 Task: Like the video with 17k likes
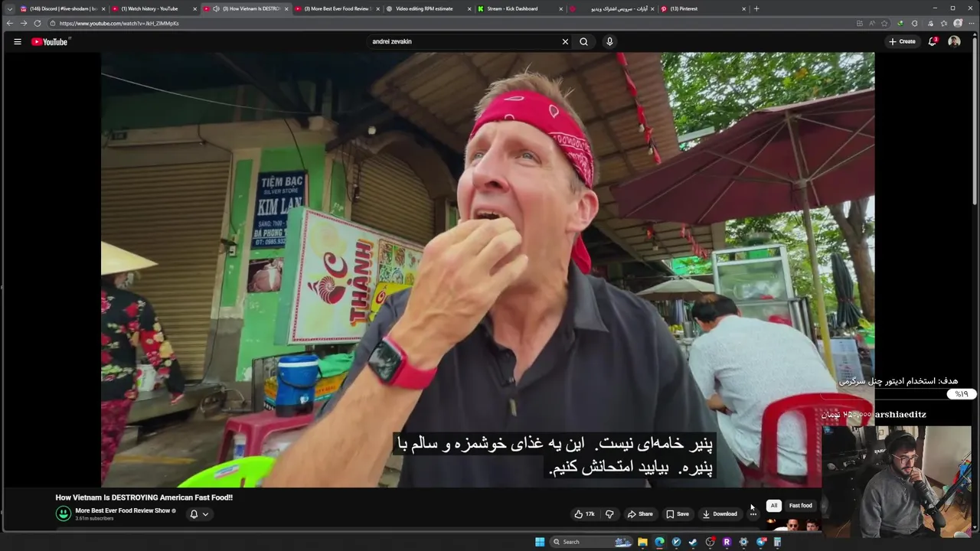pos(584,514)
